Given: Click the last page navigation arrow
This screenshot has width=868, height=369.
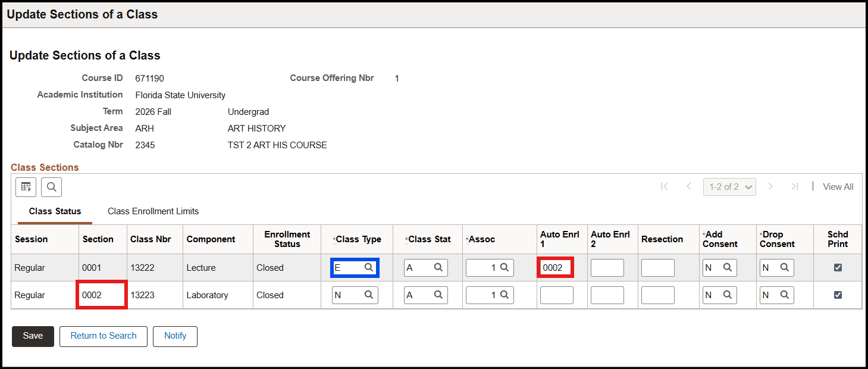Looking at the screenshot, I should (x=794, y=186).
